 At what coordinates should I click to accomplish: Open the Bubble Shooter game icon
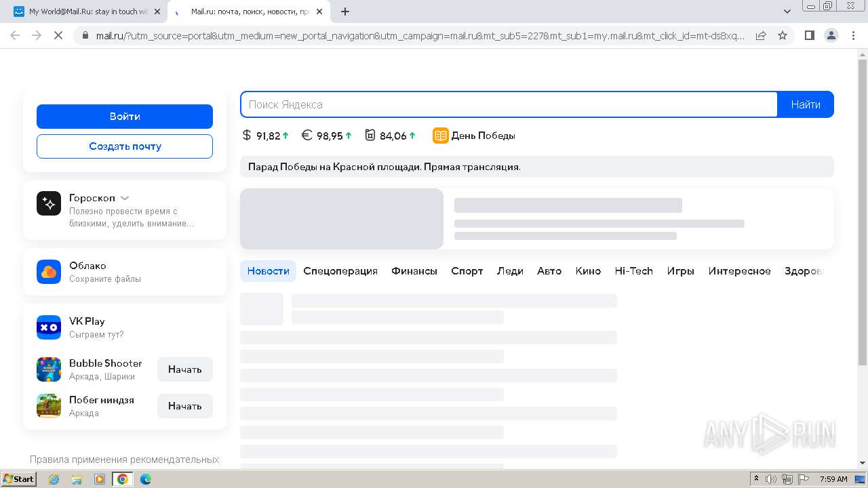(x=49, y=369)
